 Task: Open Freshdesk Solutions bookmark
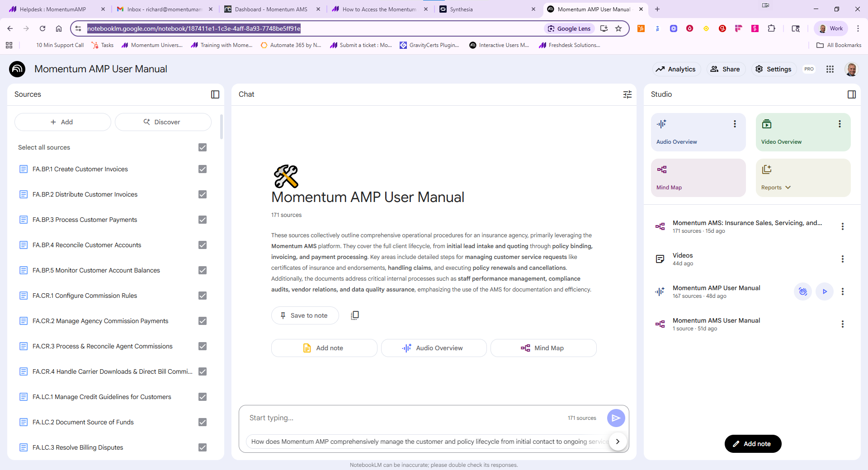[570, 45]
